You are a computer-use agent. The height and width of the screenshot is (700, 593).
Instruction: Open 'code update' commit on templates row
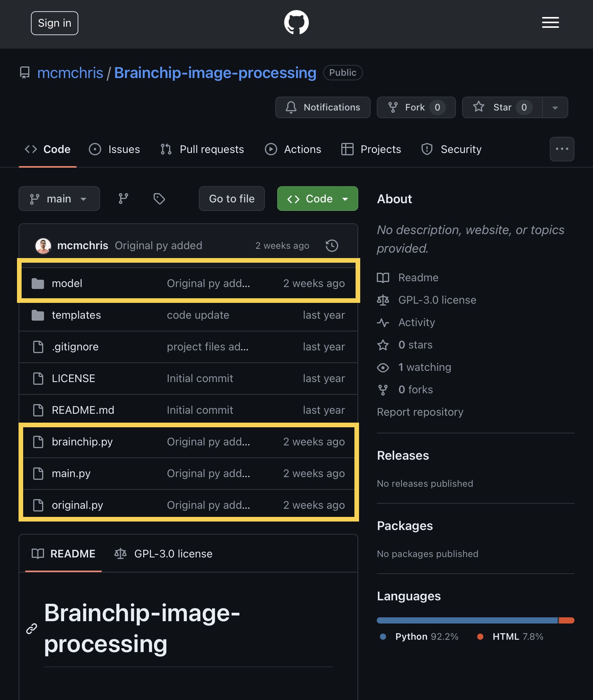click(198, 315)
